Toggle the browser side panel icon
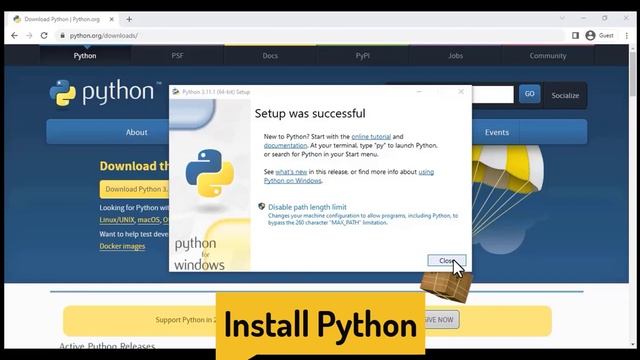This screenshot has width=640, height=360. click(575, 36)
